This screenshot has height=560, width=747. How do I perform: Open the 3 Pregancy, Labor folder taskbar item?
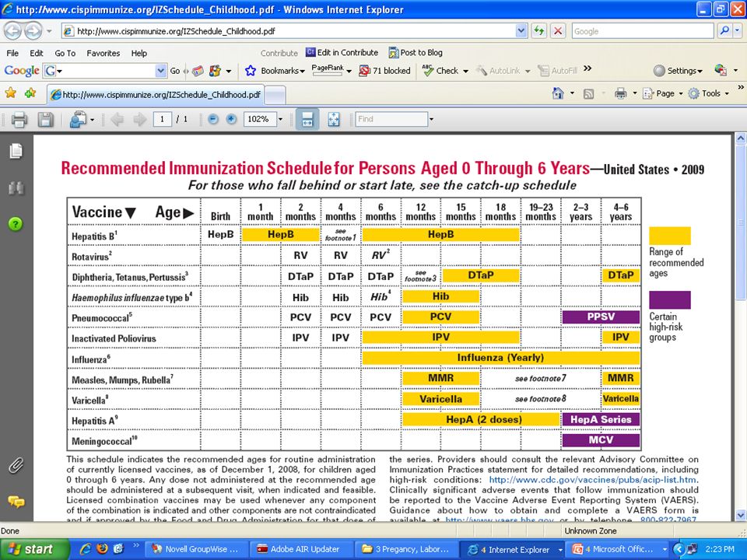406,549
